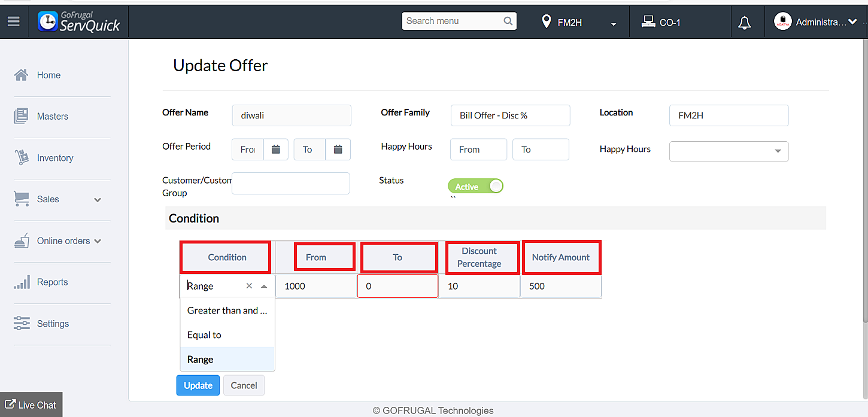Expand the FM2H location dropdown arrow

click(x=614, y=25)
